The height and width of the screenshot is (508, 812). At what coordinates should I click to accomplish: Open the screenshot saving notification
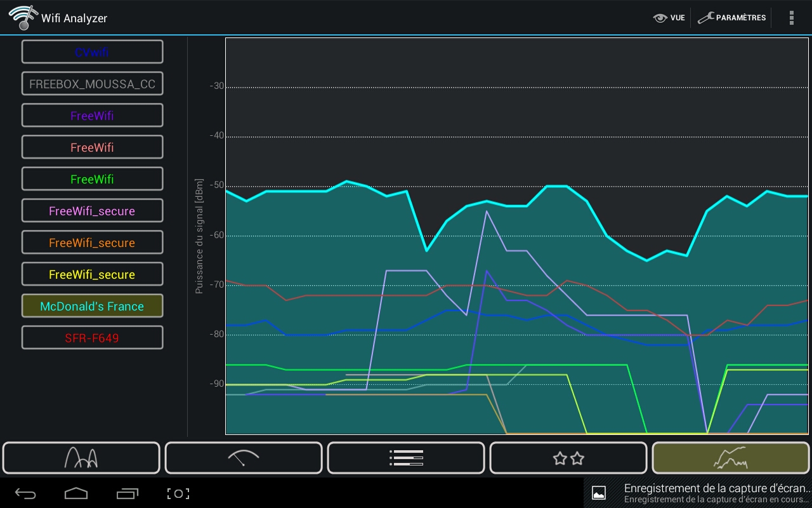tap(698, 493)
